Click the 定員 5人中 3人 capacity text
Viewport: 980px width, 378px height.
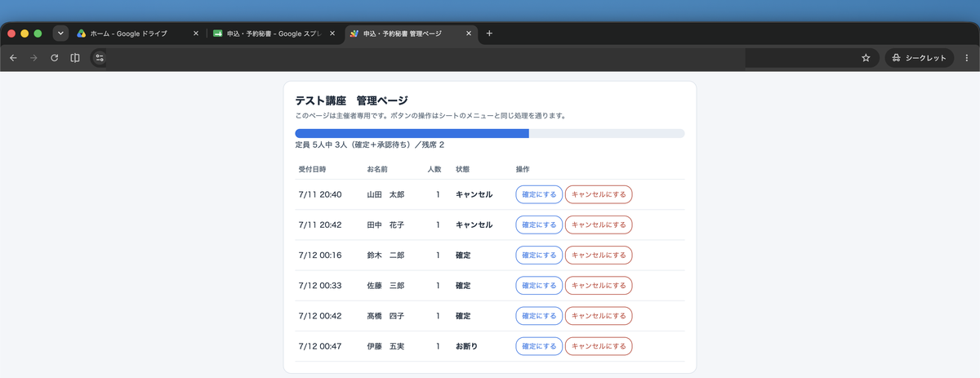click(370, 145)
